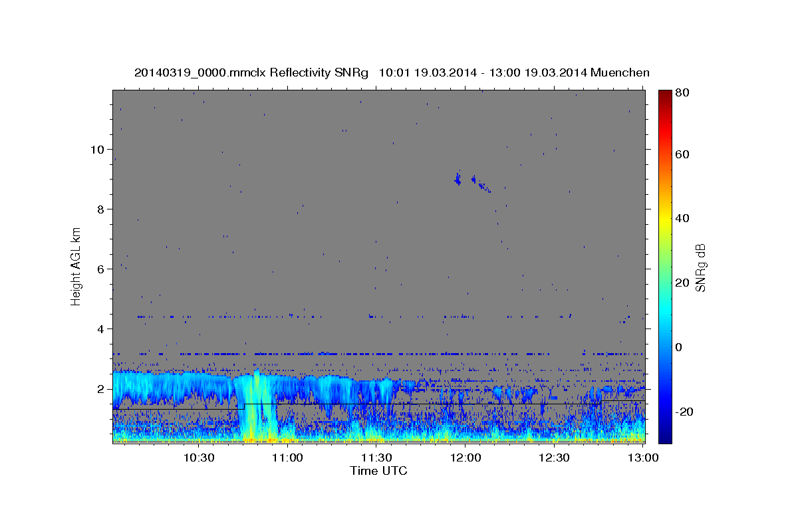Click the 'SNRg dB' colorbar label
This screenshot has height=532, width=798.
pos(700,267)
